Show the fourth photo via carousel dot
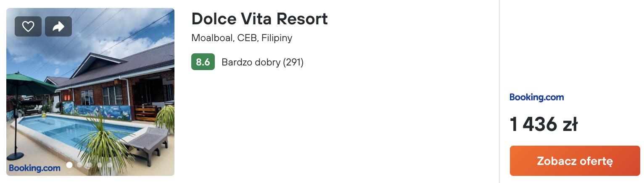Viewport: 644px width, 183px height. pyautogui.click(x=100, y=165)
